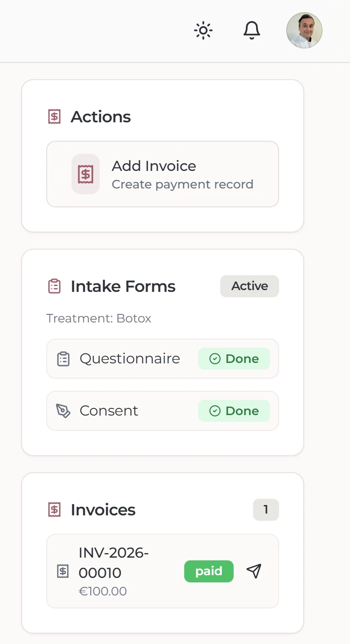Select the Add Invoice receipt icon
Viewport: 350px width, 644px height.
click(x=85, y=174)
